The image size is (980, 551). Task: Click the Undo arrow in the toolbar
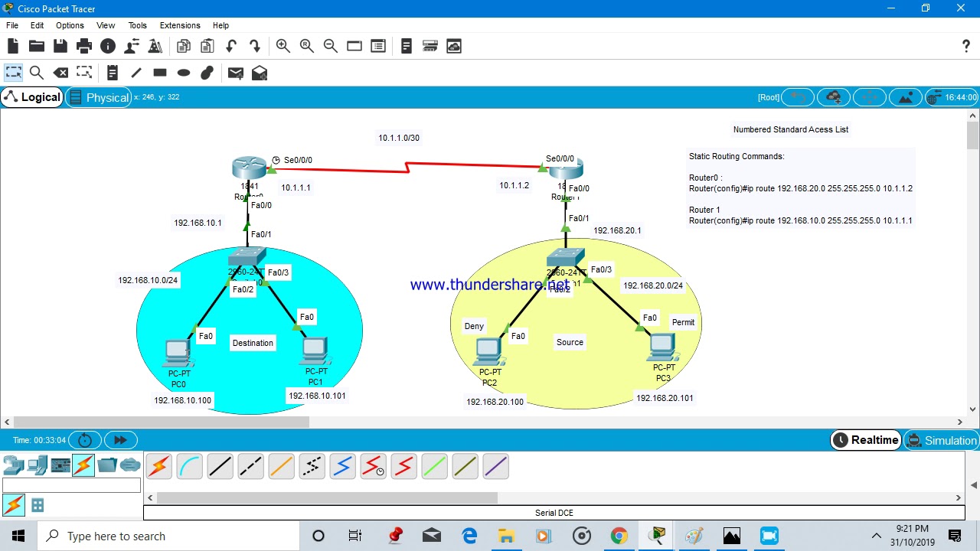[x=230, y=47]
